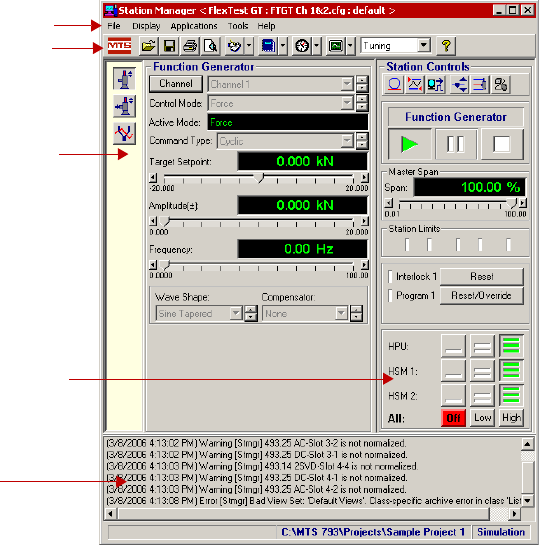
Task: Click the rightmost Station Controls icon
Action: tap(500, 84)
